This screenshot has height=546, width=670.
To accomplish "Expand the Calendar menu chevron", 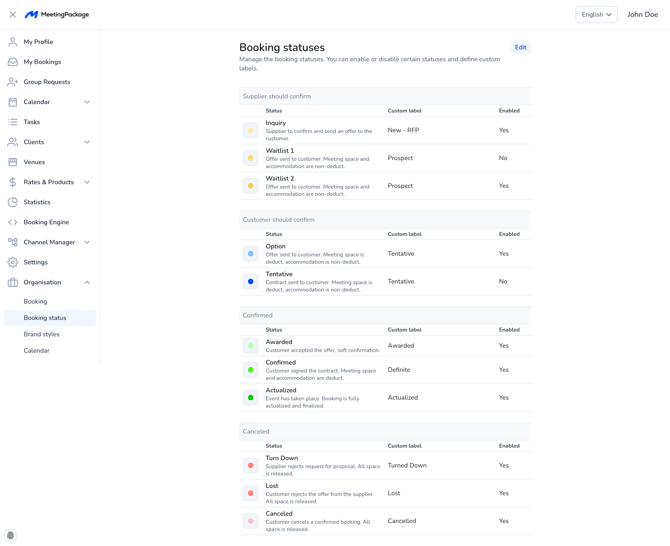I will [x=87, y=102].
